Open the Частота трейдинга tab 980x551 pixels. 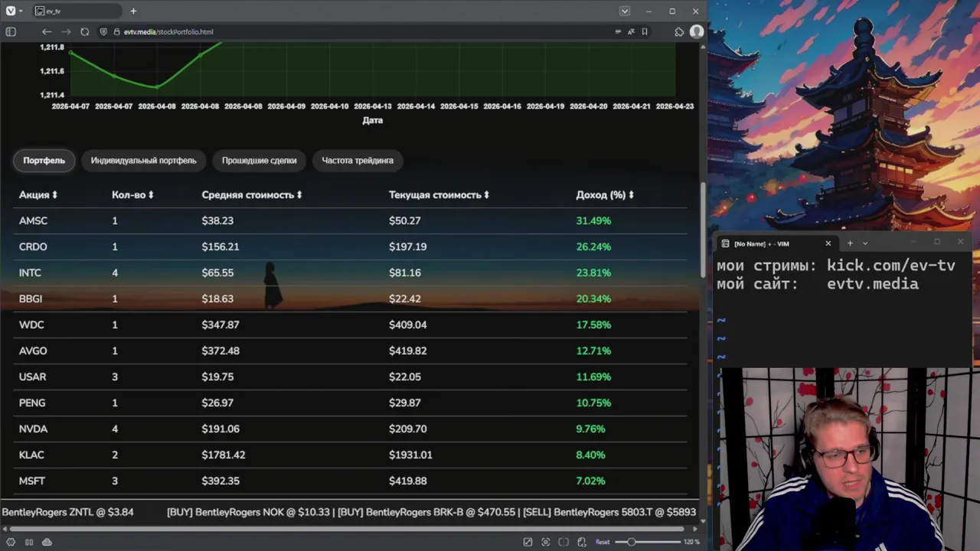358,161
